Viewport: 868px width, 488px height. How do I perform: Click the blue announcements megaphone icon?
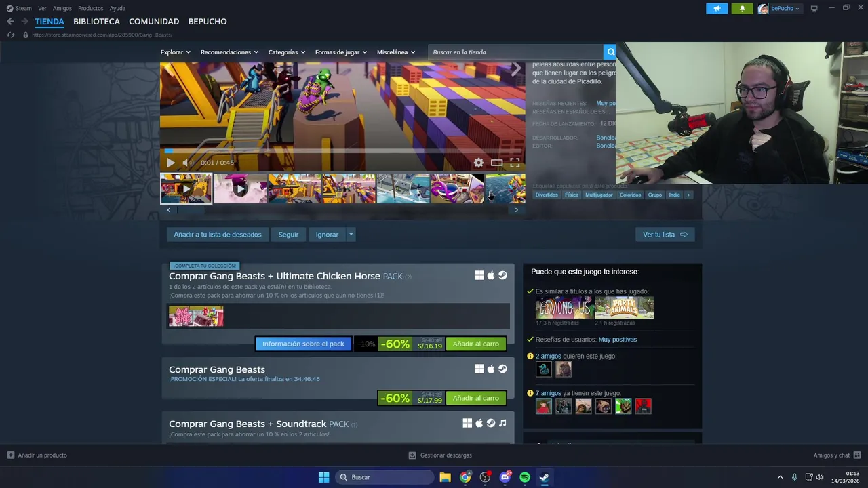[717, 8]
